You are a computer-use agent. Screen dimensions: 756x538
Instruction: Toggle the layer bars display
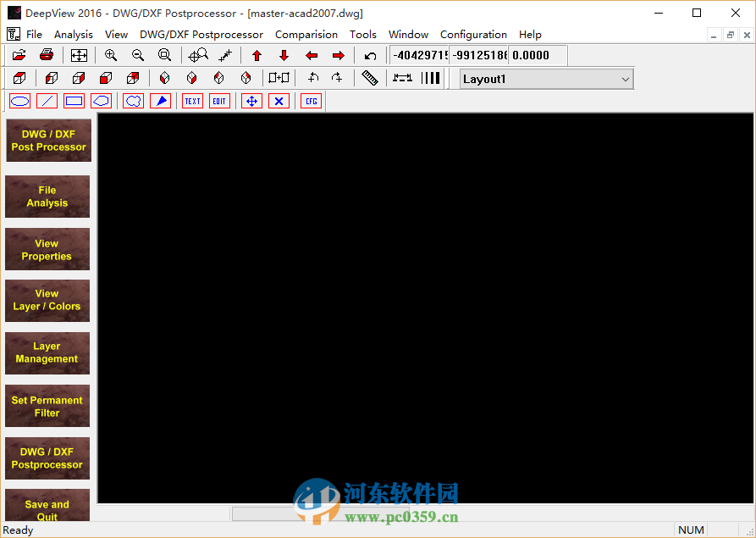432,77
